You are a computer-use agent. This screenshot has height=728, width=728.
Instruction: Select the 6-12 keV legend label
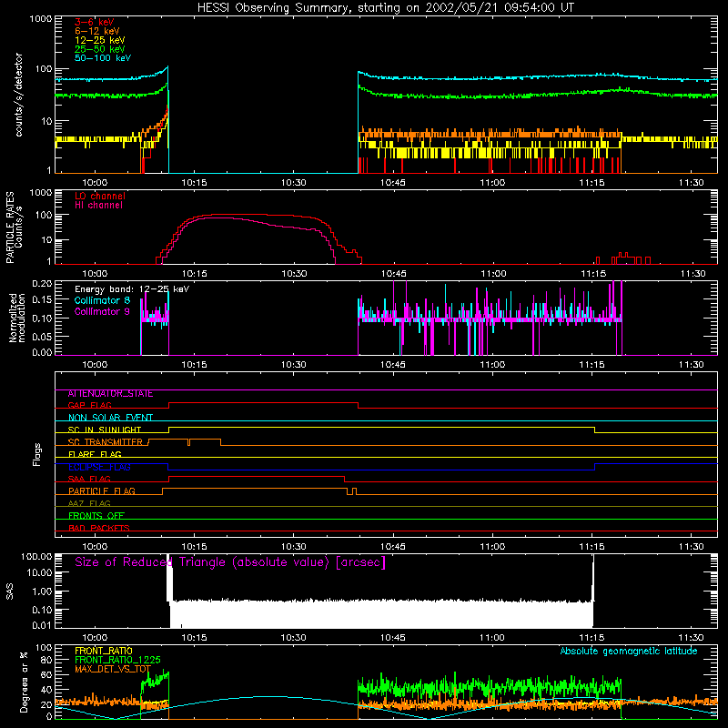97,31
